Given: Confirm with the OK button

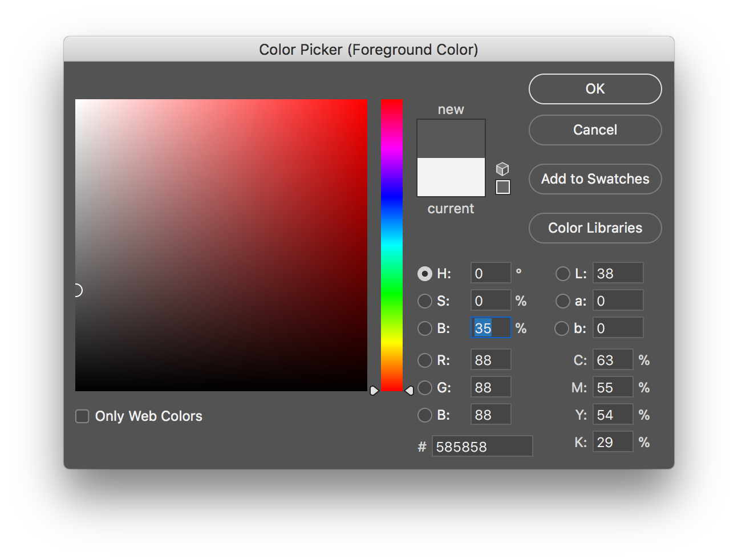Looking at the screenshot, I should 595,89.
